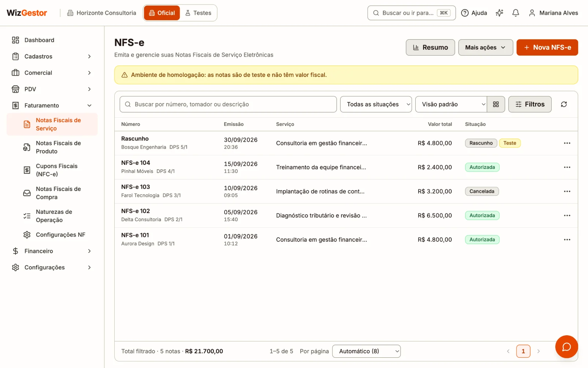This screenshot has width=588, height=368.
Task: Click the Naturezas de Operação icon
Action: pos(27,216)
